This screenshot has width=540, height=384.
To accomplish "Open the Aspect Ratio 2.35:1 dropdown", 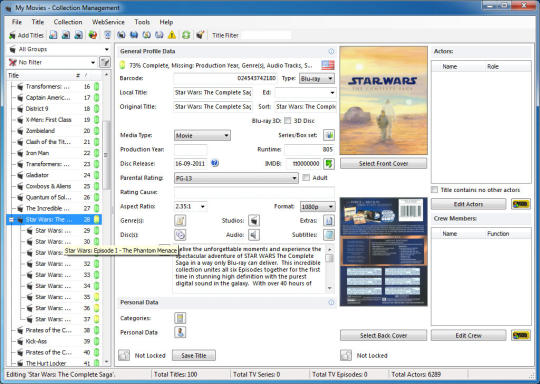I will [x=190, y=207].
